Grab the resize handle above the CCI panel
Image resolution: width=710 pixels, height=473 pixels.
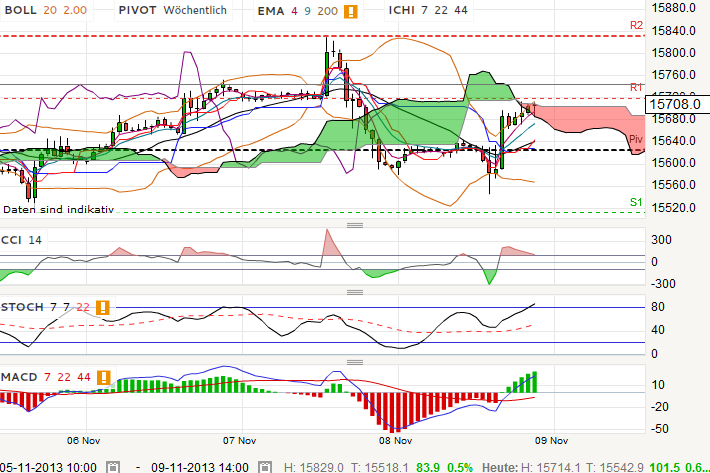[355, 225]
